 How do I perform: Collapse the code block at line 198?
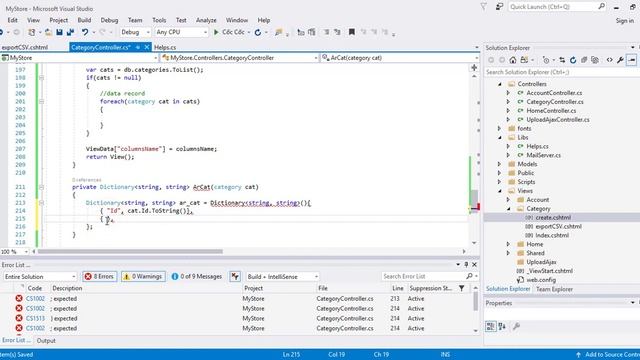(x=41, y=78)
